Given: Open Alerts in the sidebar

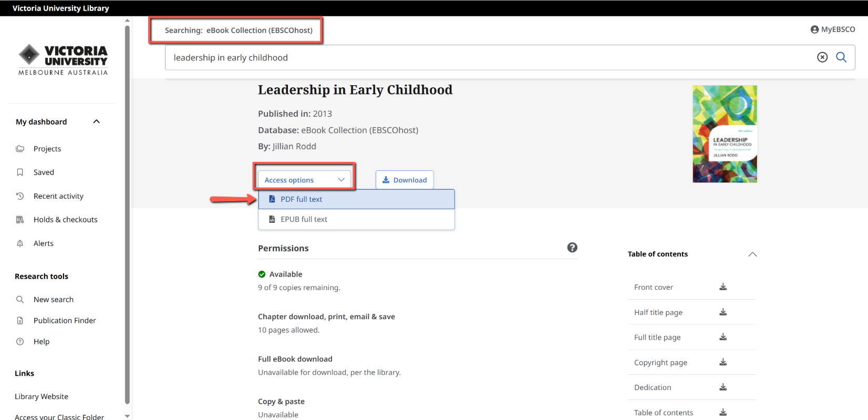Looking at the screenshot, I should (x=44, y=243).
